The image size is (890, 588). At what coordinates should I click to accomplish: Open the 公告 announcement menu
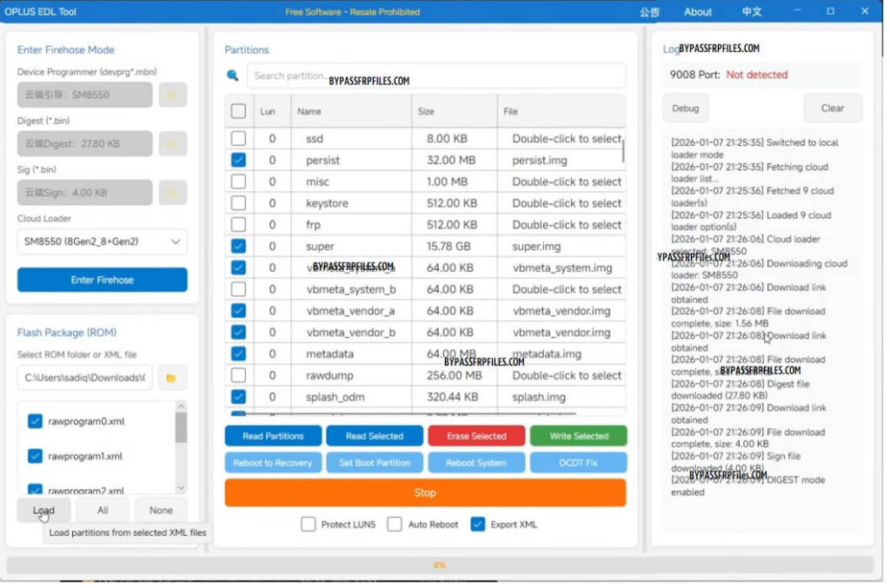(x=649, y=12)
